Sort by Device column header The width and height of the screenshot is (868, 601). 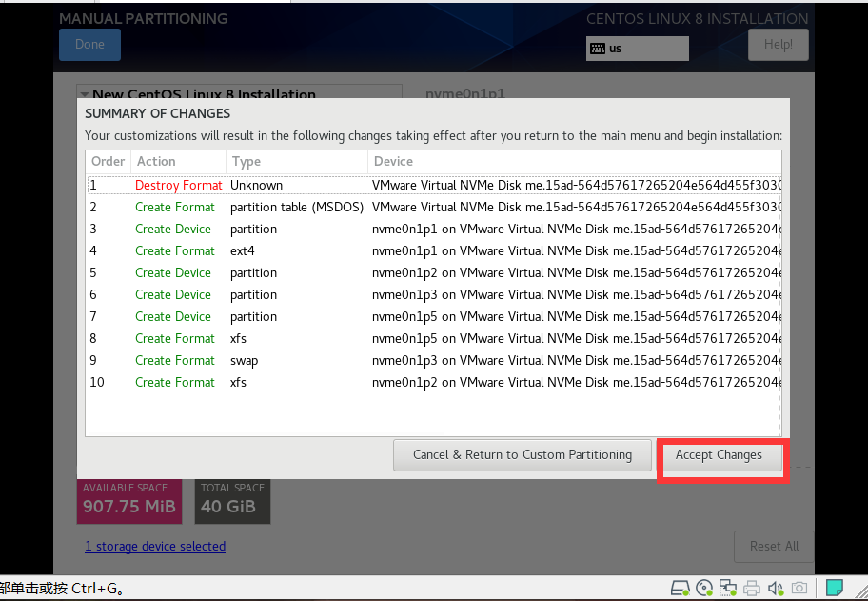(575, 161)
